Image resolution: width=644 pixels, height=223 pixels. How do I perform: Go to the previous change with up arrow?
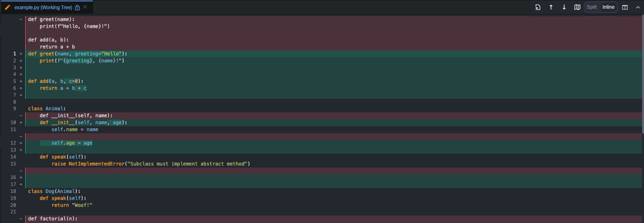pyautogui.click(x=551, y=7)
